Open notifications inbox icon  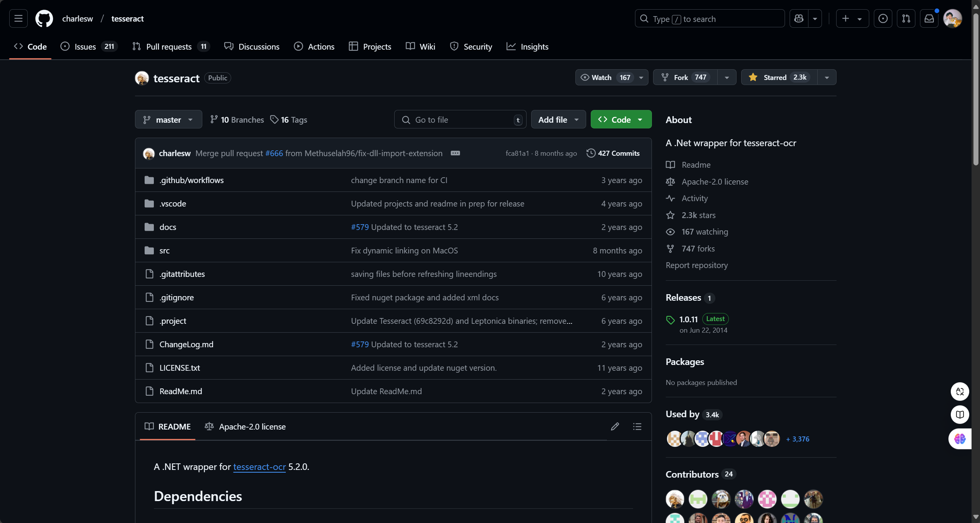[x=929, y=18]
